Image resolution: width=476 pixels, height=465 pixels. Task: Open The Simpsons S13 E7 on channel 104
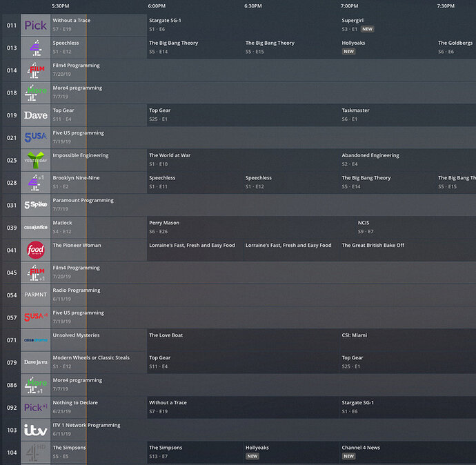[x=195, y=452]
